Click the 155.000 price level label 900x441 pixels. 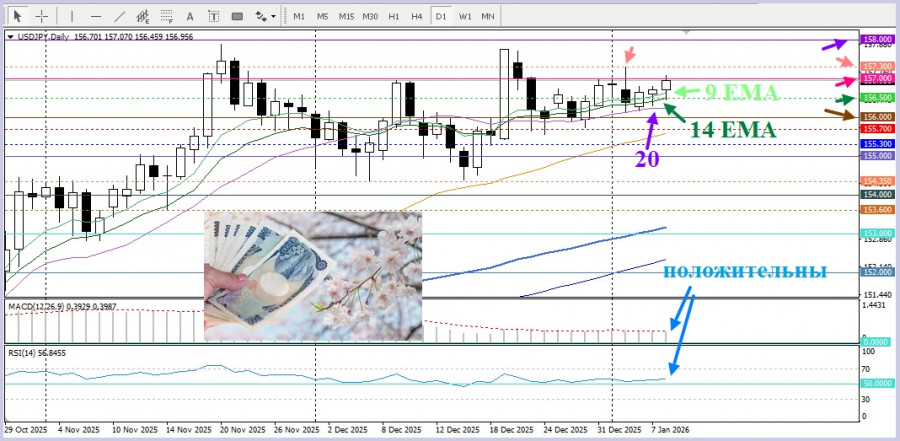pyautogui.click(x=878, y=156)
